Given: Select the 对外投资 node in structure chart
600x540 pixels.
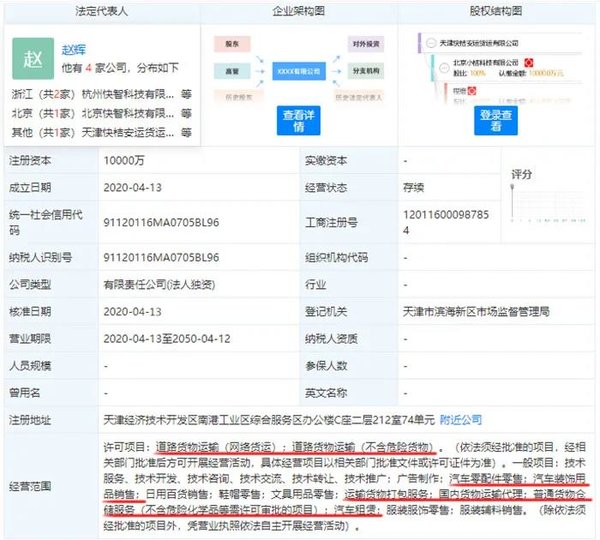Looking at the screenshot, I should (x=365, y=45).
